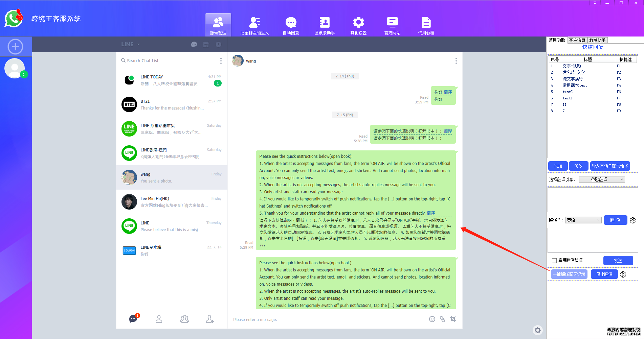Click the add account plus icon

(x=16, y=47)
